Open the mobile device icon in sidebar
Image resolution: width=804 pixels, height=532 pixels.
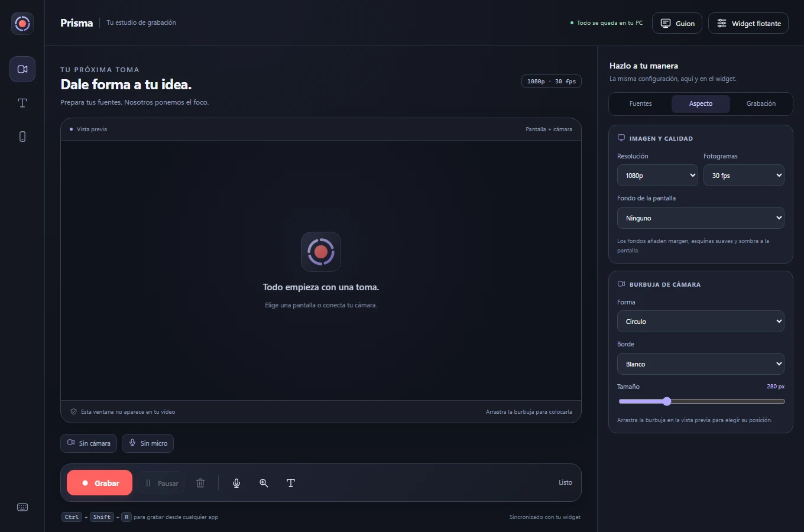coord(22,137)
